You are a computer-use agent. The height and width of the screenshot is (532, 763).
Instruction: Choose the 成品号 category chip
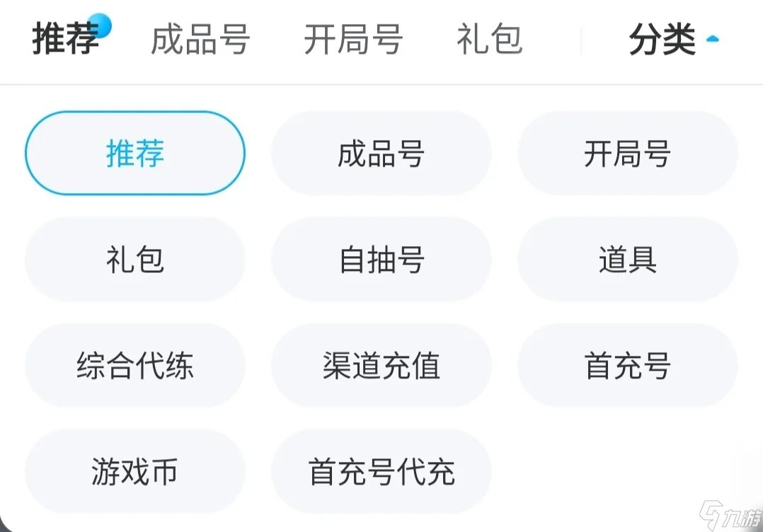tap(381, 153)
